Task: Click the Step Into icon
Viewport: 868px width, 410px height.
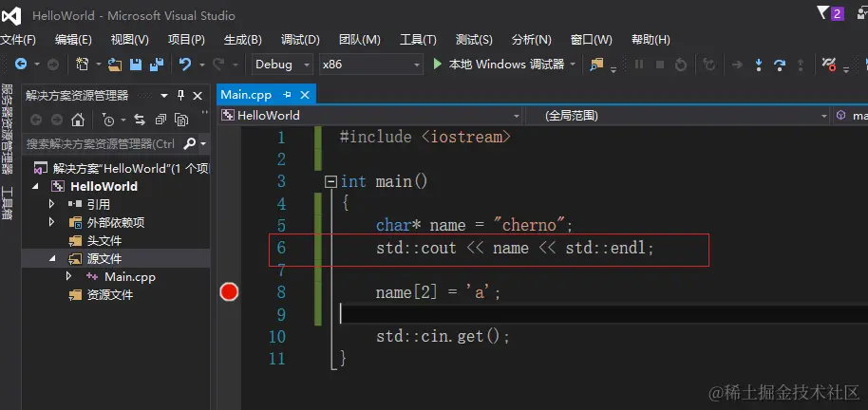Action: coord(759,65)
